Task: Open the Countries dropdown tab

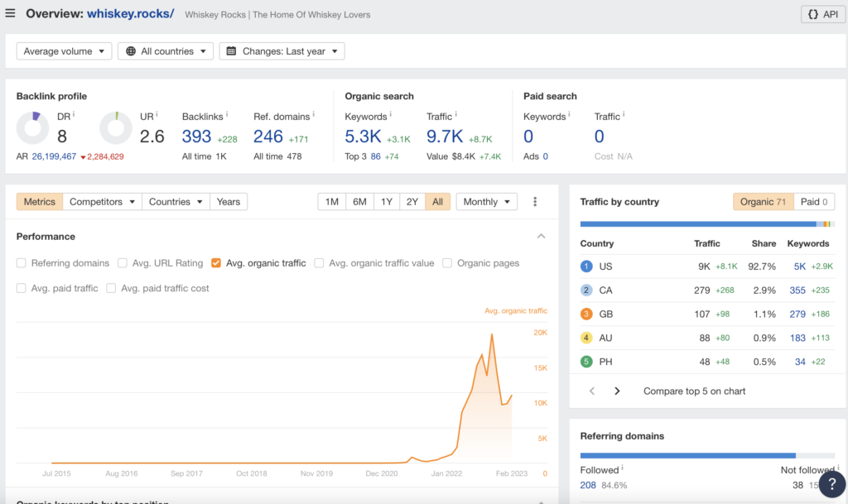Action: pyautogui.click(x=176, y=201)
